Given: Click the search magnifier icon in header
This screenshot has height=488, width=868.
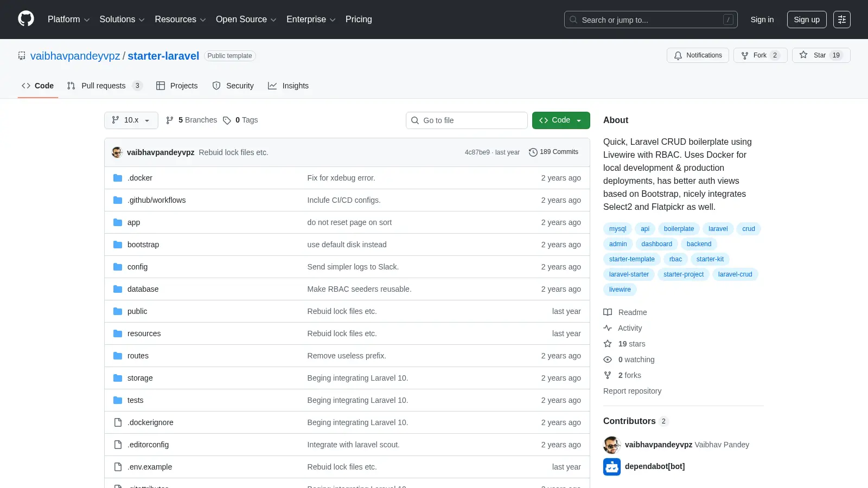Looking at the screenshot, I should tap(573, 20).
